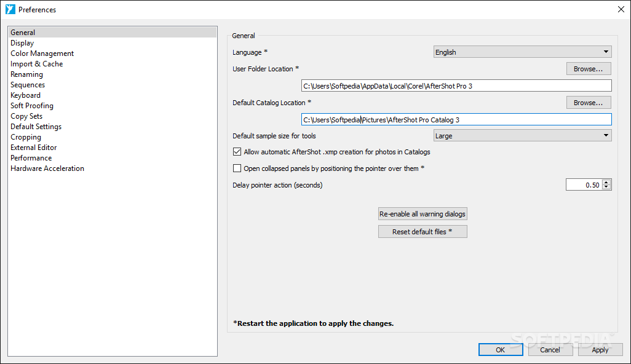This screenshot has width=631, height=364.
Task: Click Re-enable all warning dialogs button
Action: [x=423, y=214]
